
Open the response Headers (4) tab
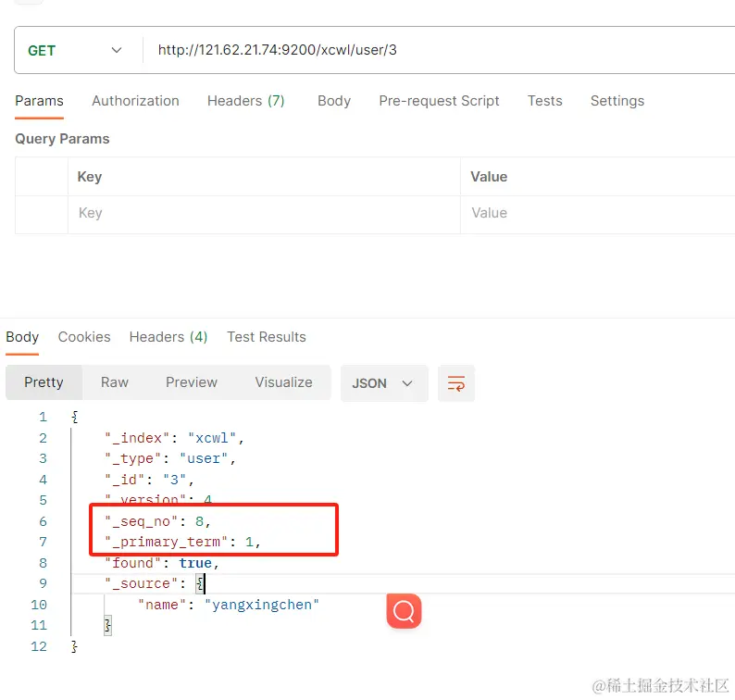168,337
